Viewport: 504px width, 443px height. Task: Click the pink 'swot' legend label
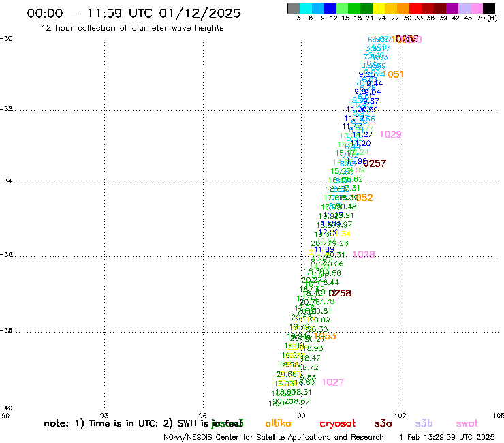[467, 424]
